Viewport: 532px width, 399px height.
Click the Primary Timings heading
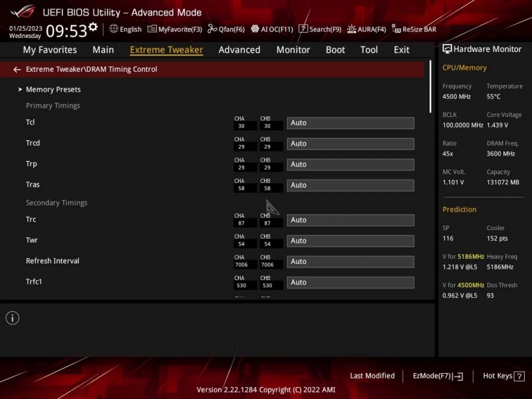click(53, 106)
